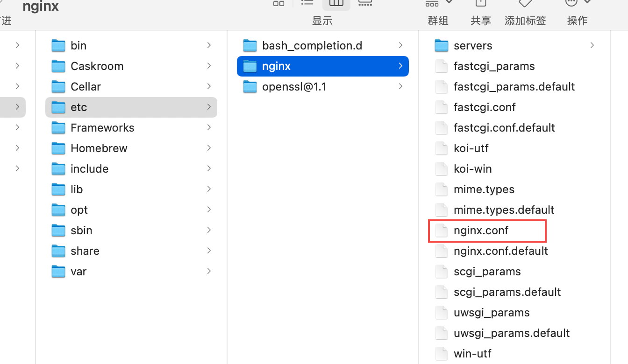628x364 pixels.
Task: Click the include folder name
Action: click(90, 168)
